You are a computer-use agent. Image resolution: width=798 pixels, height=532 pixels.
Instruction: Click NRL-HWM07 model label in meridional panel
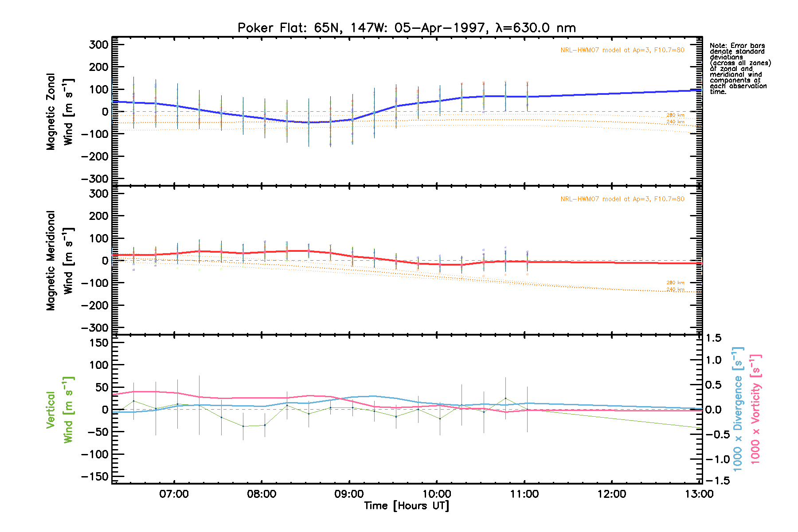(x=622, y=199)
